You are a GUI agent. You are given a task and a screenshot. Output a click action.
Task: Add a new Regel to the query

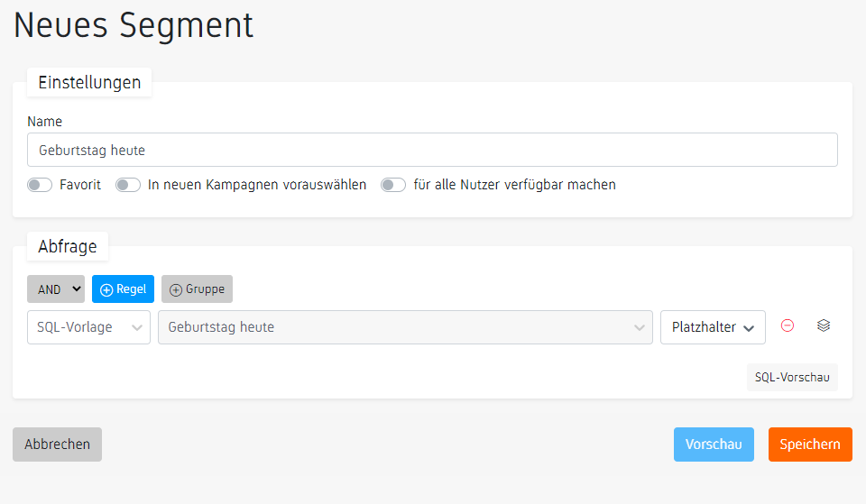coord(123,289)
